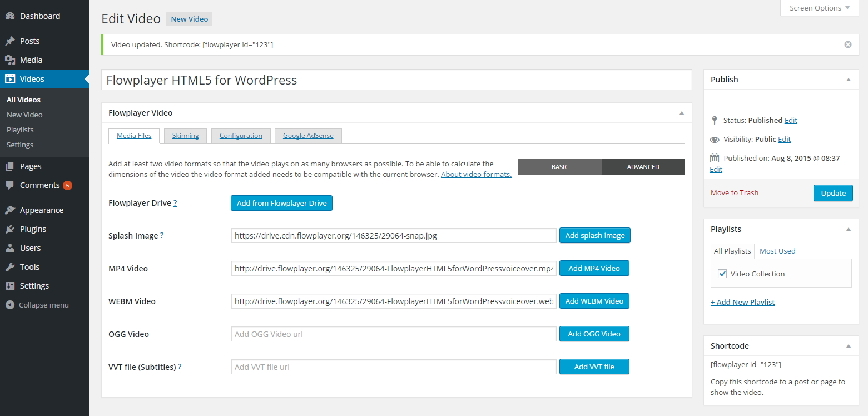
Task: Open Splash Image help question mark
Action: point(162,236)
